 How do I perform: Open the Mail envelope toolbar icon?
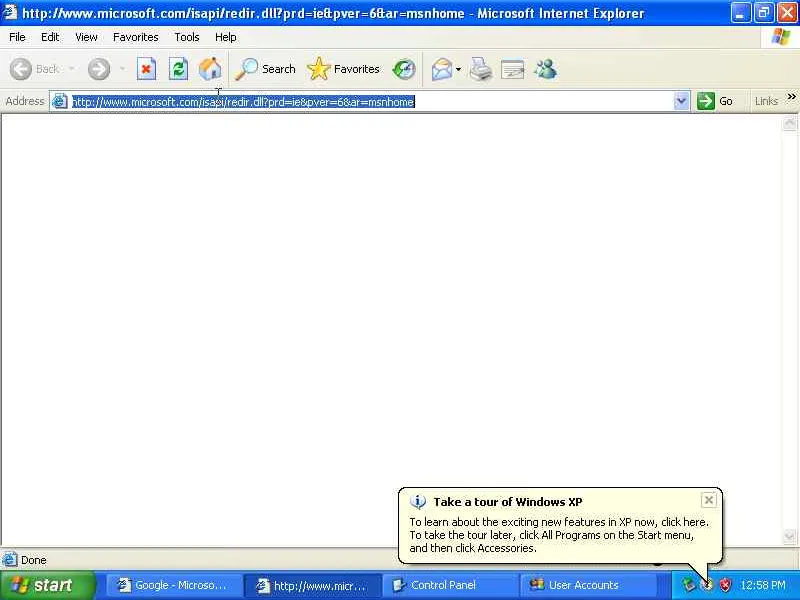pos(441,69)
